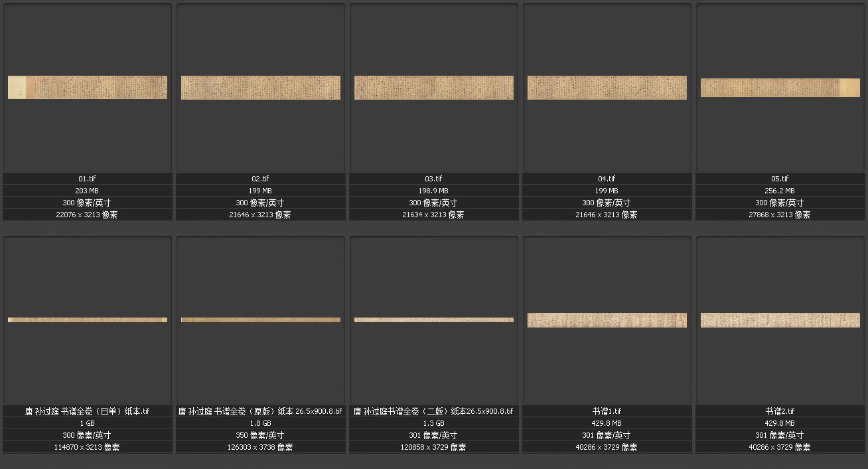Click the 05.tif filename label

point(780,179)
